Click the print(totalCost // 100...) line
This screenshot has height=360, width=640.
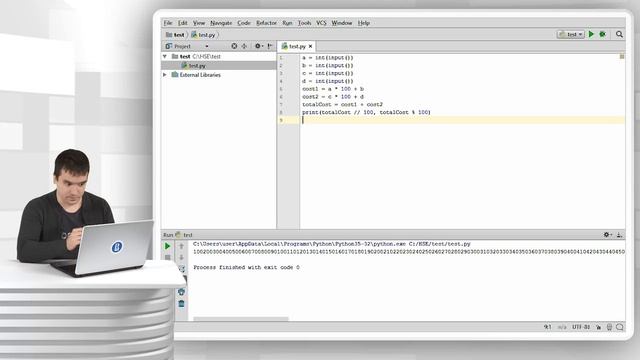[366, 112]
